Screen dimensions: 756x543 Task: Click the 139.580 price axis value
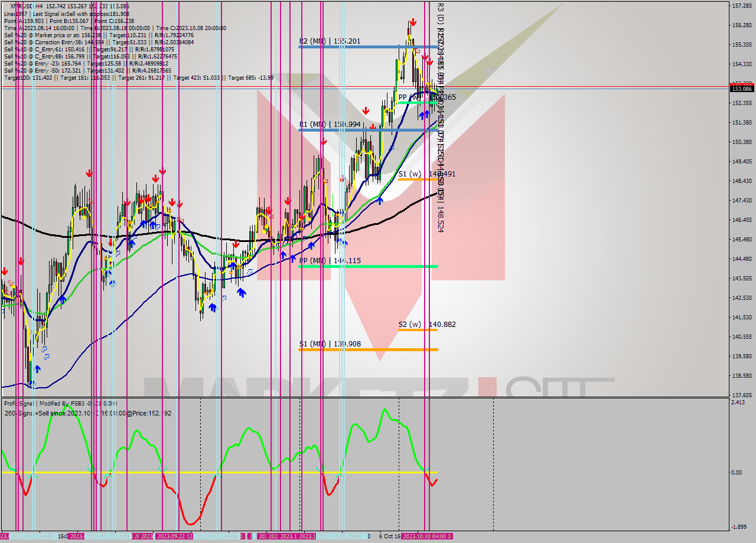coord(741,356)
